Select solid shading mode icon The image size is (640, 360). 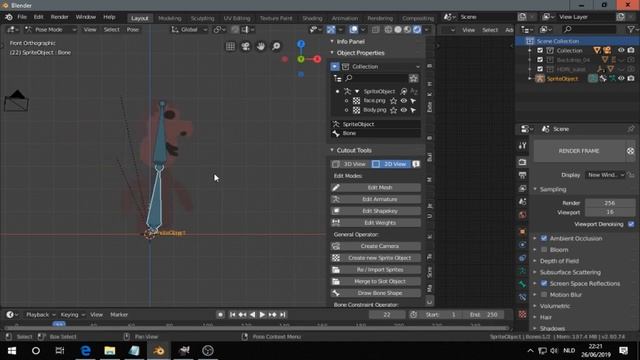(x=398, y=29)
